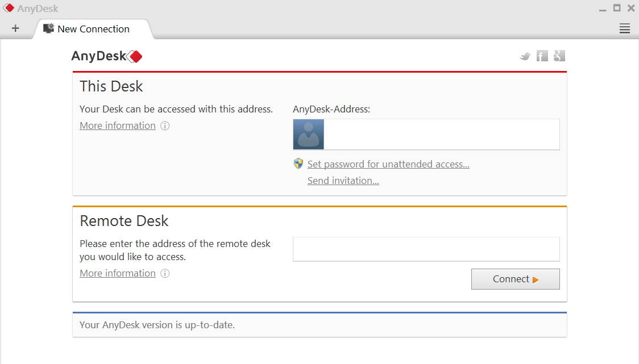Click the Connect button
This screenshot has width=639, height=364.
[x=516, y=279]
